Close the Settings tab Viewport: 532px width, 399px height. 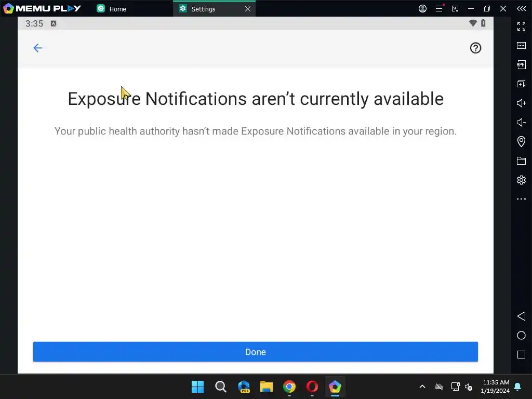[248, 9]
